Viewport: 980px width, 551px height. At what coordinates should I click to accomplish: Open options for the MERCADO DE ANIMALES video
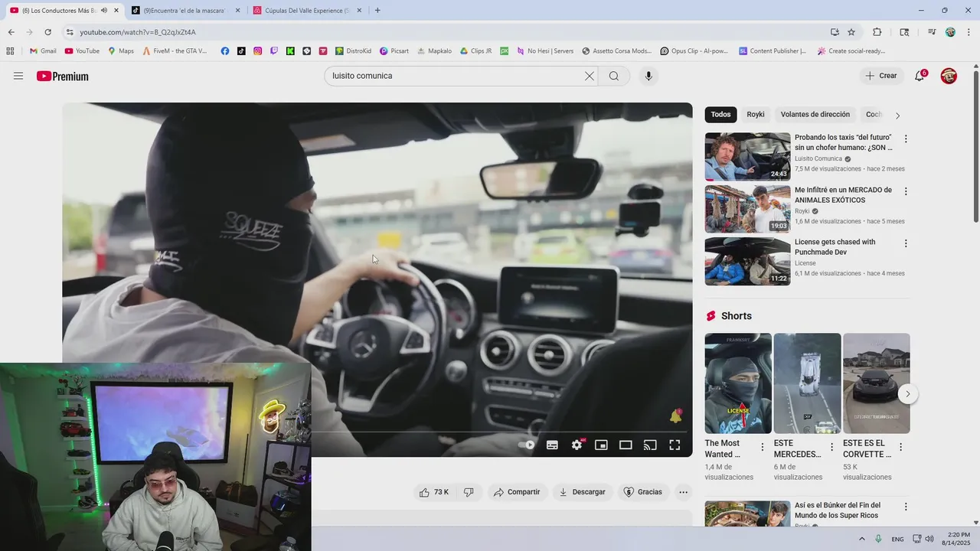pos(906,191)
